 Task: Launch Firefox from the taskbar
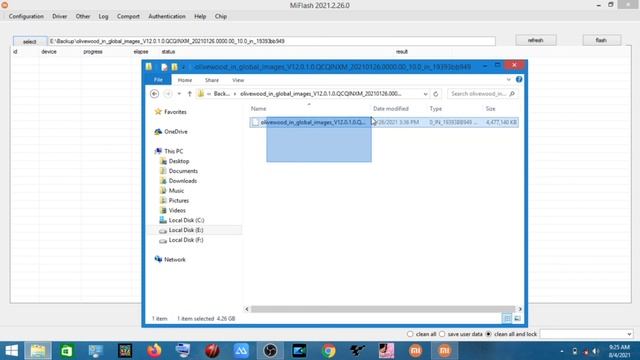click(x=154, y=351)
